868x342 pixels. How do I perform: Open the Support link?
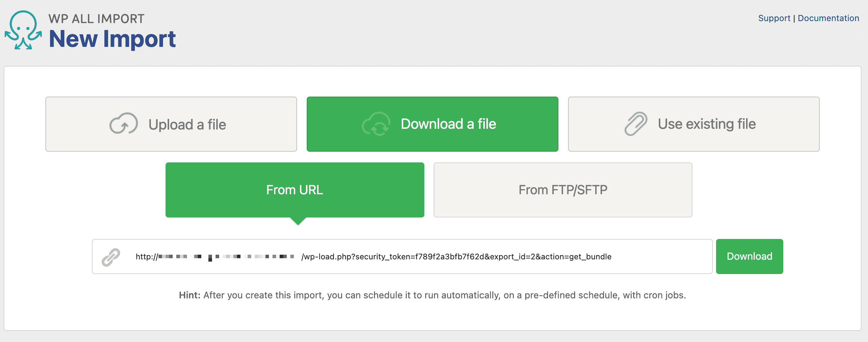click(774, 18)
